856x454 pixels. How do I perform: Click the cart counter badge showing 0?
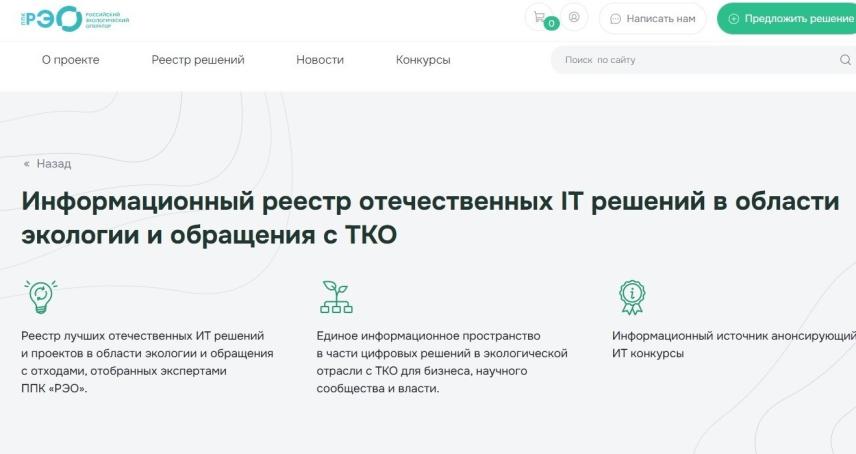click(x=551, y=24)
